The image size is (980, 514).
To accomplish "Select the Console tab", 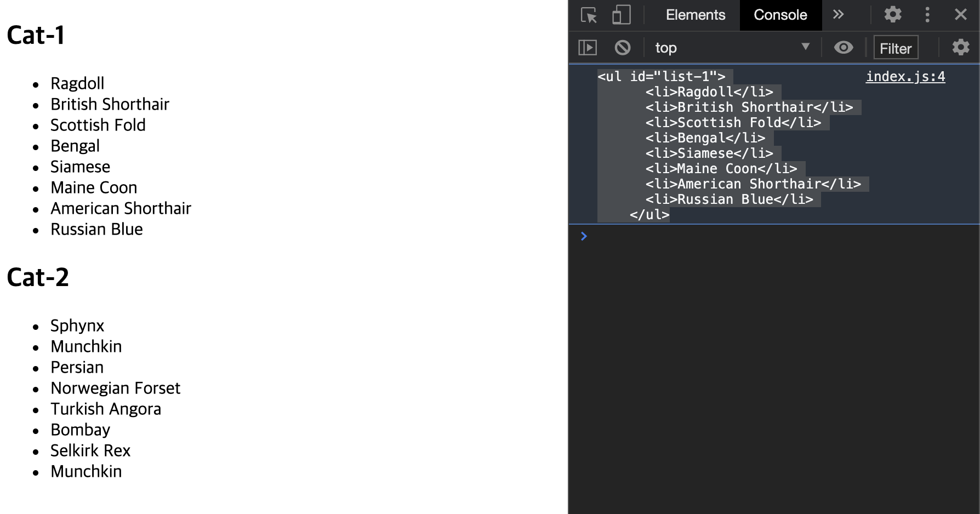I will point(780,15).
